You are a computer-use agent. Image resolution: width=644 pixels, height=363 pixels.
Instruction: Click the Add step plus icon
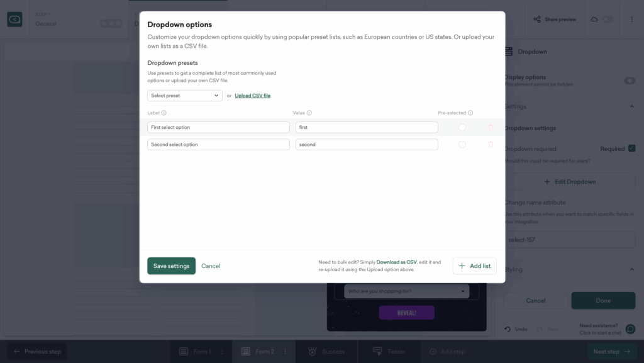(x=433, y=352)
